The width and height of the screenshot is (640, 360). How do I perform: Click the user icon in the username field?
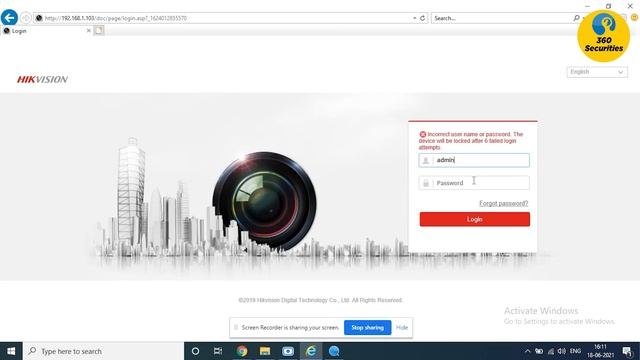coord(425,160)
